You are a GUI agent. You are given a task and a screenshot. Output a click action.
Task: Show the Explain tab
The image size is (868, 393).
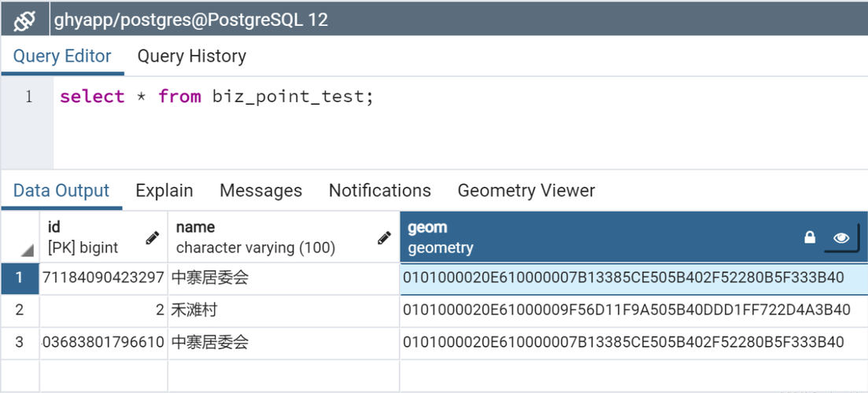click(164, 191)
